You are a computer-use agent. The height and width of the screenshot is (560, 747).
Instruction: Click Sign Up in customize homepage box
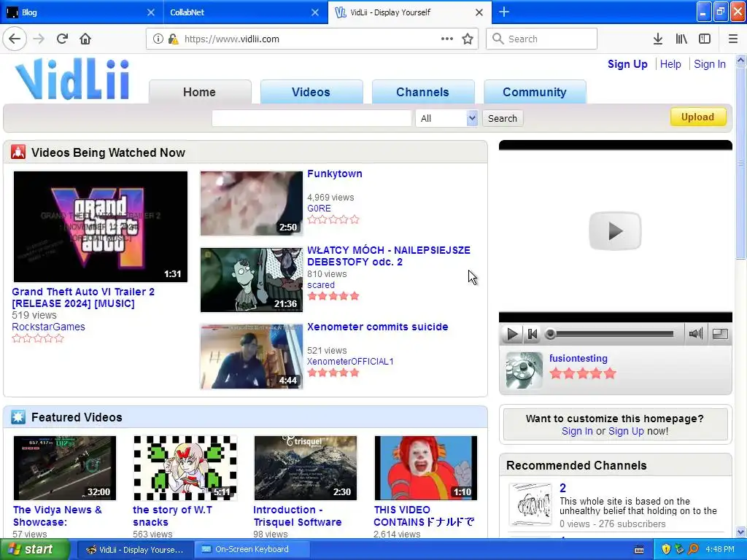click(626, 431)
